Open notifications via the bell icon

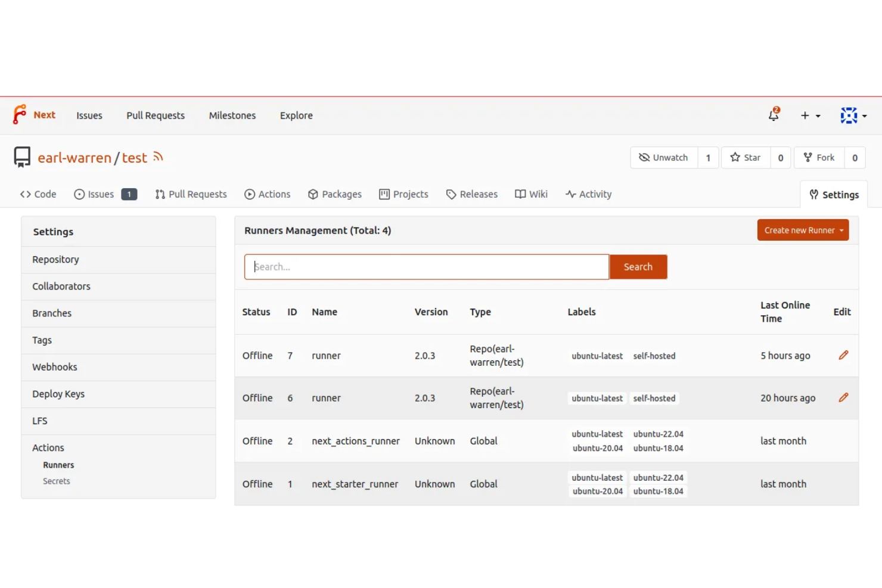click(773, 115)
